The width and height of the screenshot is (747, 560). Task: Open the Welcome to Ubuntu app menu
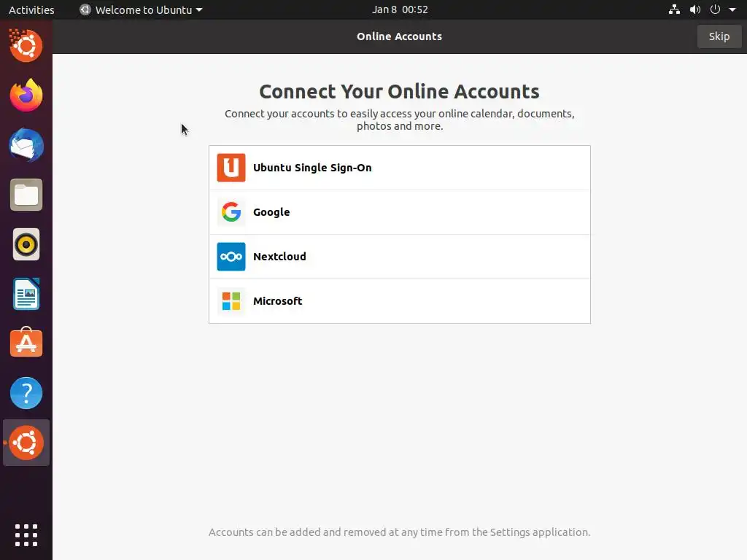click(x=141, y=9)
